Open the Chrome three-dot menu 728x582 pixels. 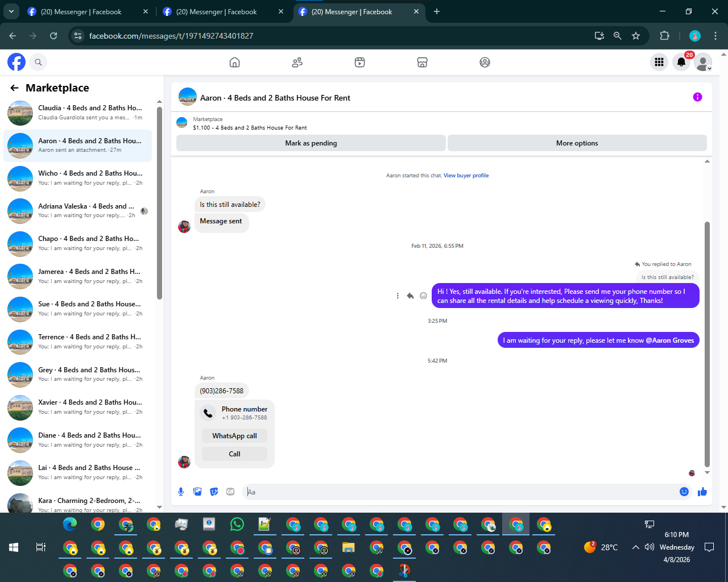[715, 36]
